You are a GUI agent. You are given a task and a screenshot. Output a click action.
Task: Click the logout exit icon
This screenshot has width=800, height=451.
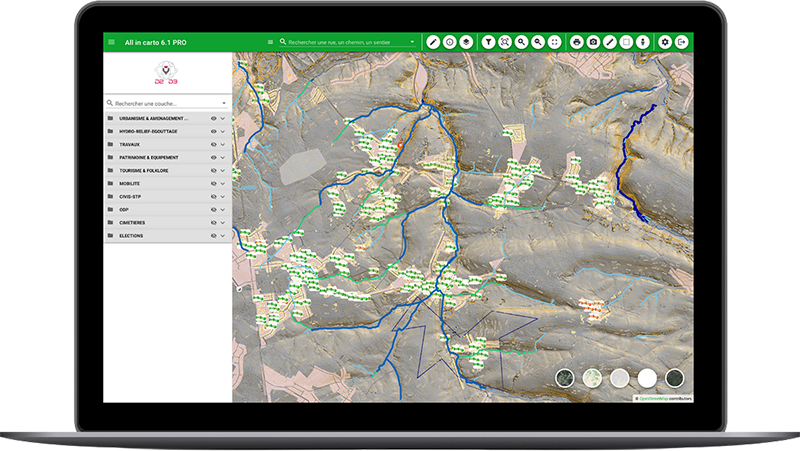click(682, 42)
